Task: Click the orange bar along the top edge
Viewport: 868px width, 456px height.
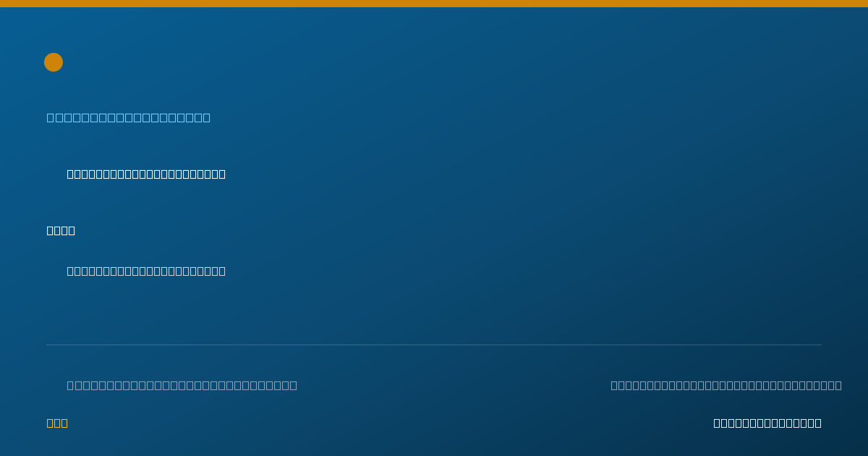Action: (434, 4)
